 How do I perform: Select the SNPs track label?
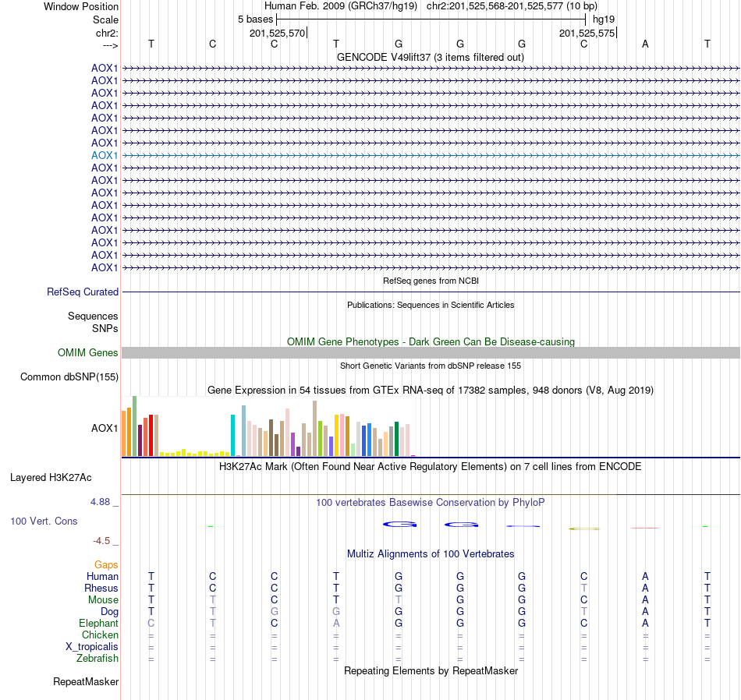[x=105, y=328]
